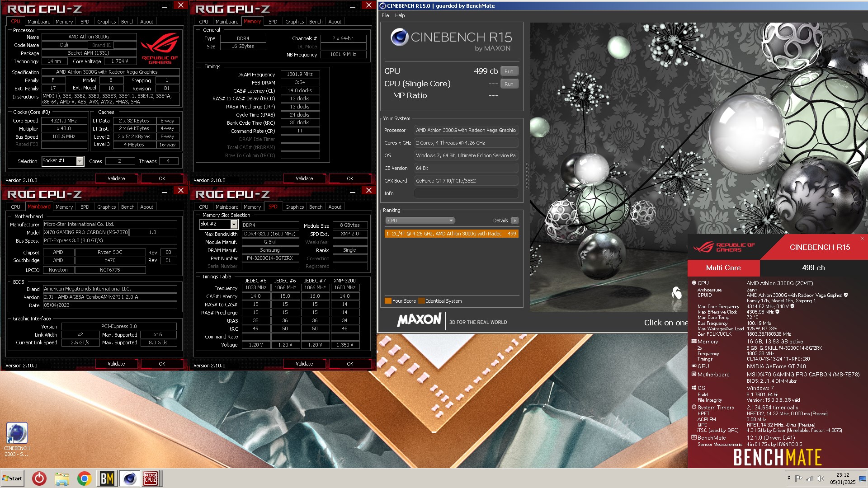Viewport: 868px width, 488px height.
Task: Click the BenchMate row icon in result panel
Action: coord(694,437)
